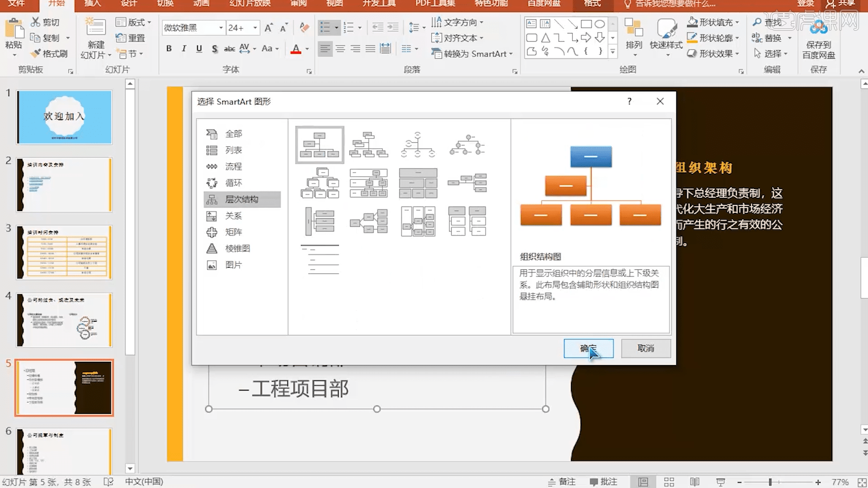Click the 转换为SmartArt dropdown arrow
The height and width of the screenshot is (488, 868).
[x=511, y=54]
